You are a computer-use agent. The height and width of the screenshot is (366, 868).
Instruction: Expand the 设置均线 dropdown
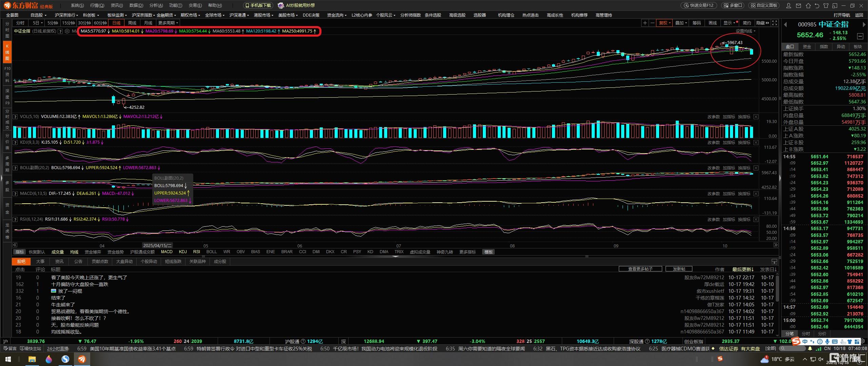point(745,31)
